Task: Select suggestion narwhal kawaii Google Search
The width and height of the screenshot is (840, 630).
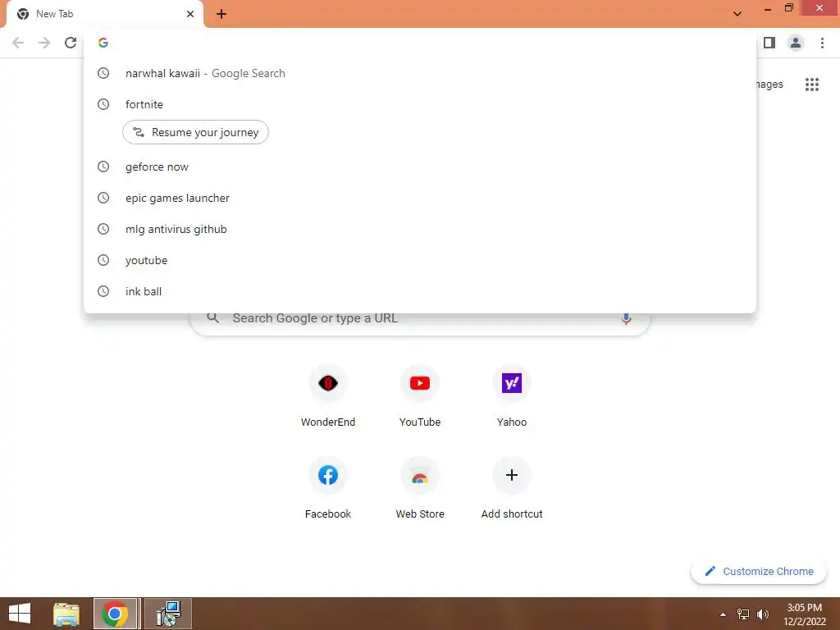Action: click(420, 73)
